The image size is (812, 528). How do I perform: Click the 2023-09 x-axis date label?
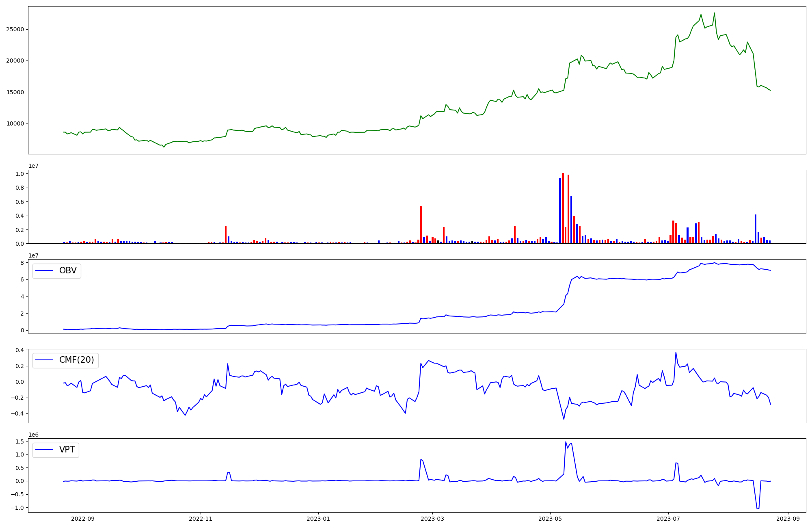788,519
